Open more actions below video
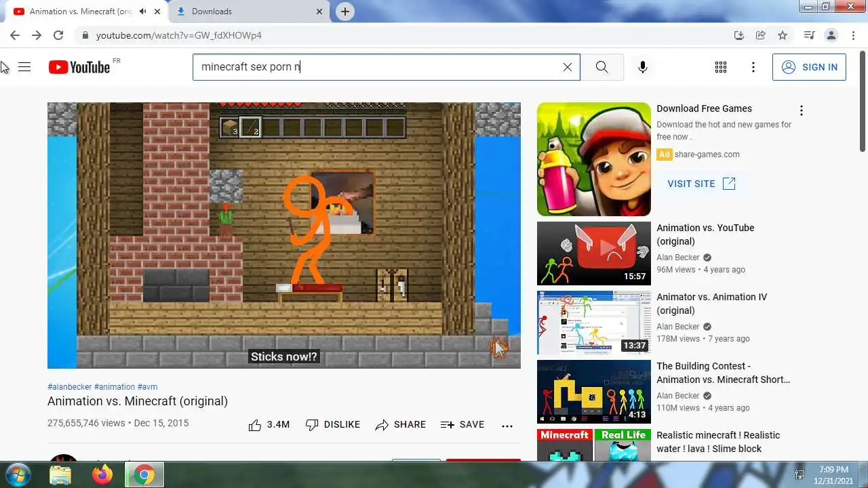The image size is (868, 488). tap(507, 426)
